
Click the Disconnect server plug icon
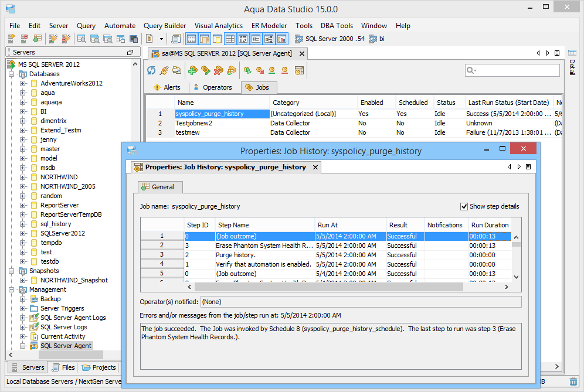(x=66, y=38)
